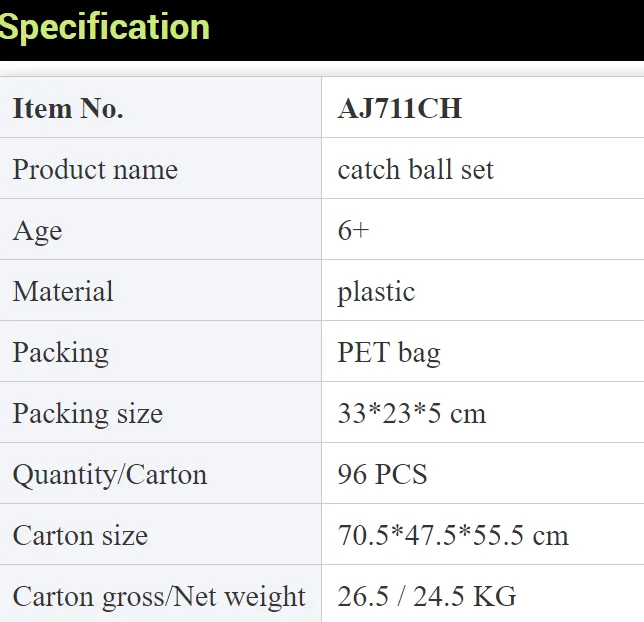
Task: Click the 33*23*5 cm value
Action: tap(411, 413)
